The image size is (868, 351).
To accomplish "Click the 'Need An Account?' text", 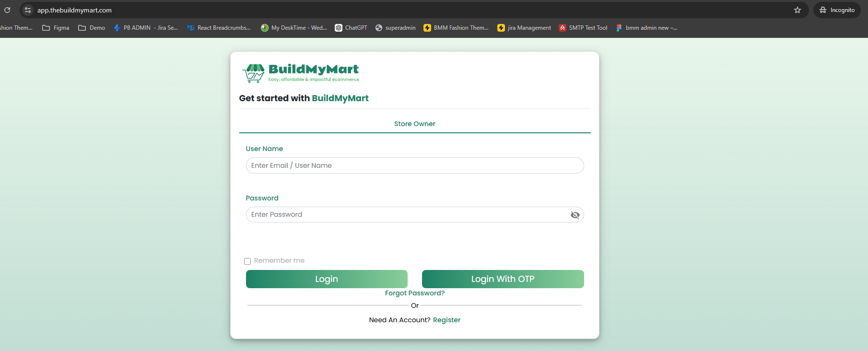I will [399, 320].
